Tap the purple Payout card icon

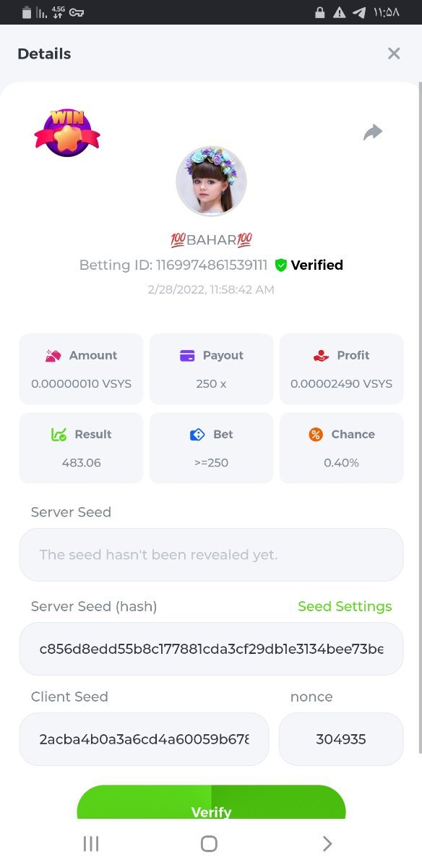point(187,355)
